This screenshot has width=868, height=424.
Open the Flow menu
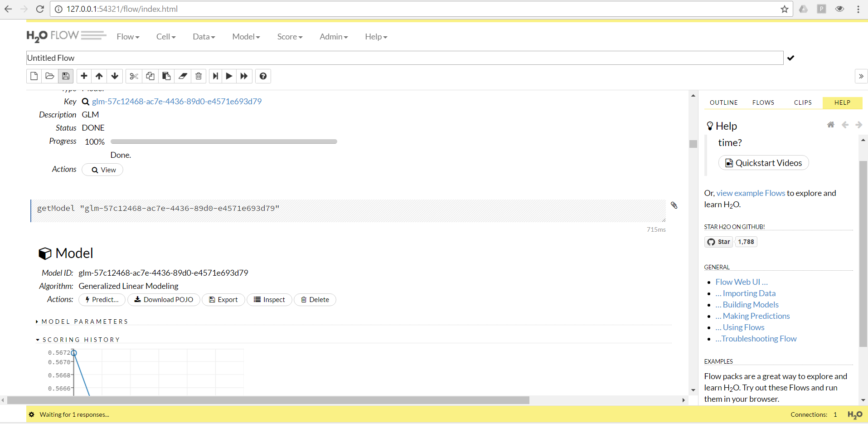128,37
